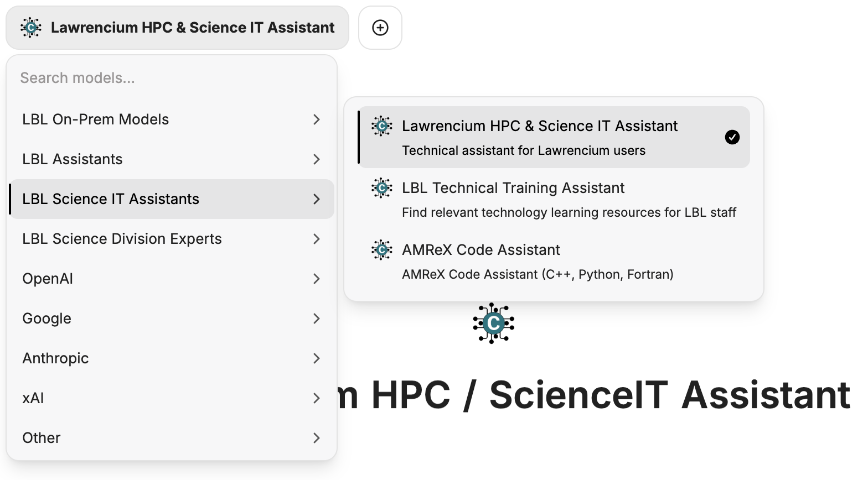The width and height of the screenshot is (868, 480).
Task: Click the Lawrencium assistant icon inside the submenu
Action: click(x=381, y=126)
